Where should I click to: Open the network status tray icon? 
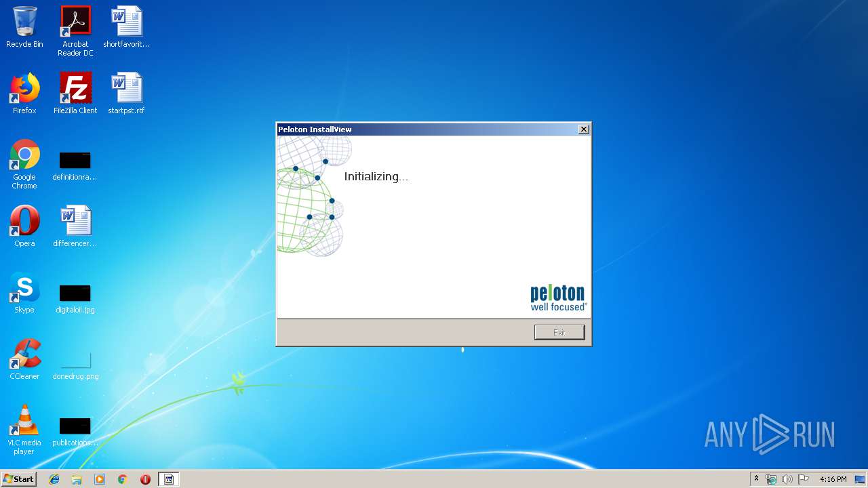pos(771,479)
